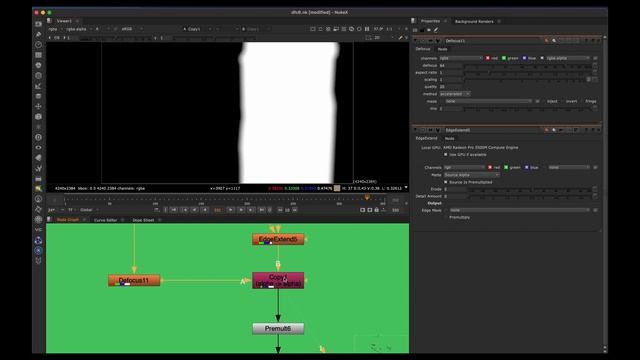Click the Erode slider track
The width and height of the screenshot is (640, 360).
[x=530, y=189]
